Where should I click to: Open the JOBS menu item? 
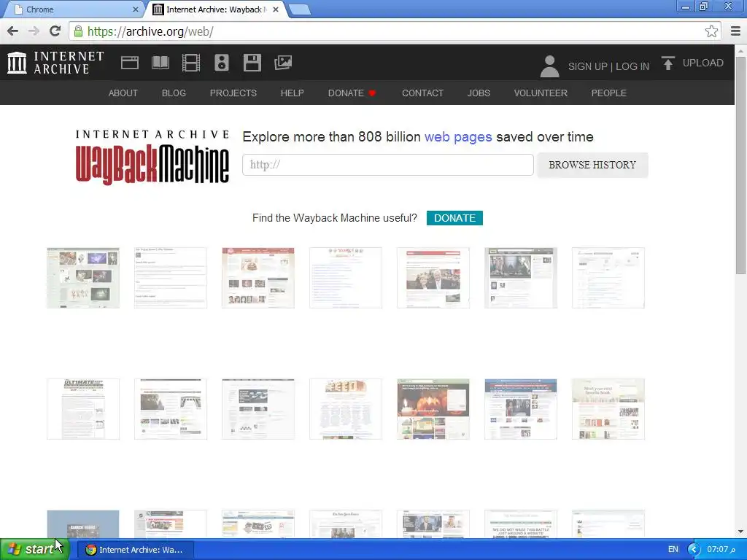tap(479, 93)
